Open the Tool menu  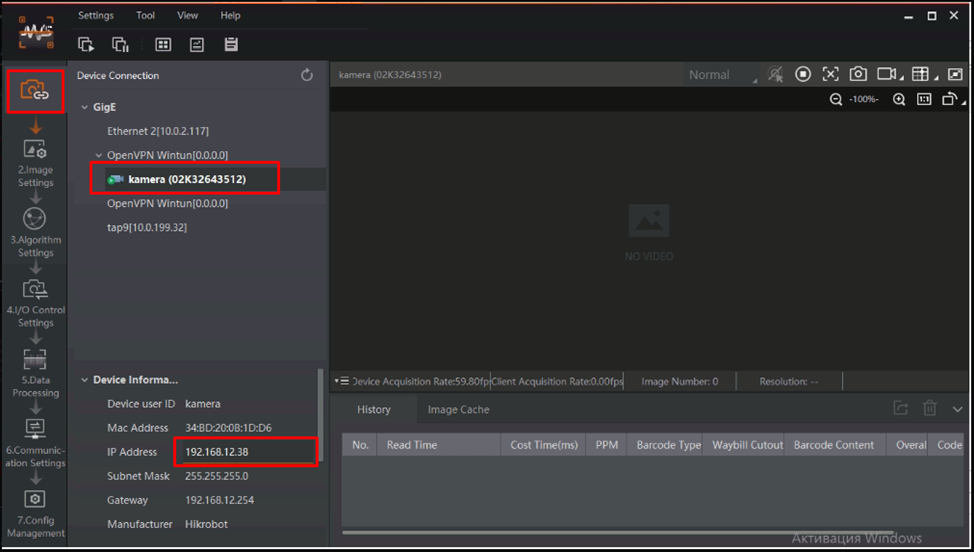pos(145,16)
